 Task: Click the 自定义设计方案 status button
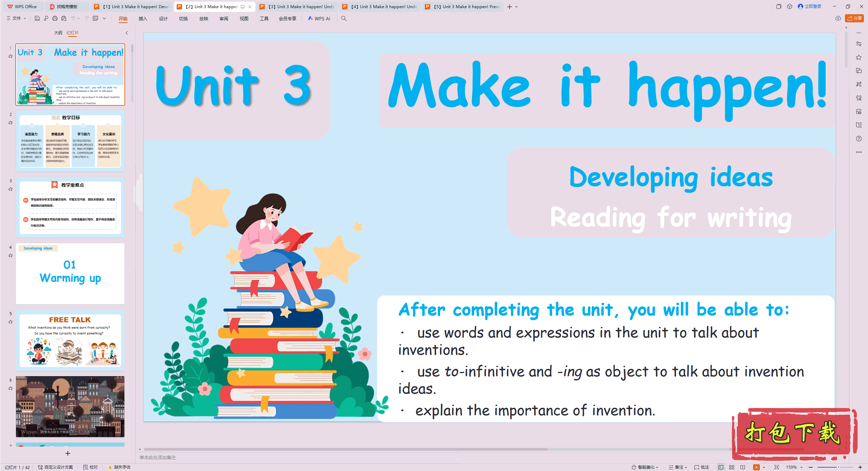tap(56, 467)
